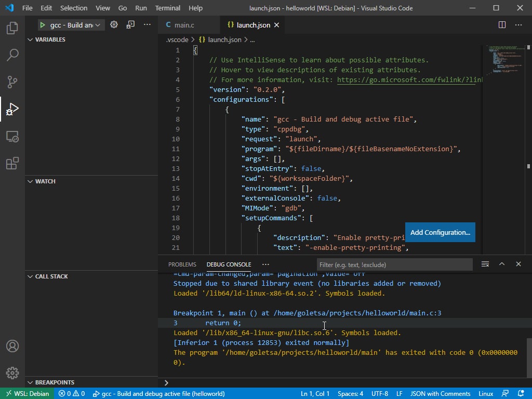
Task: Click the Linux configuration status item
Action: (486, 394)
